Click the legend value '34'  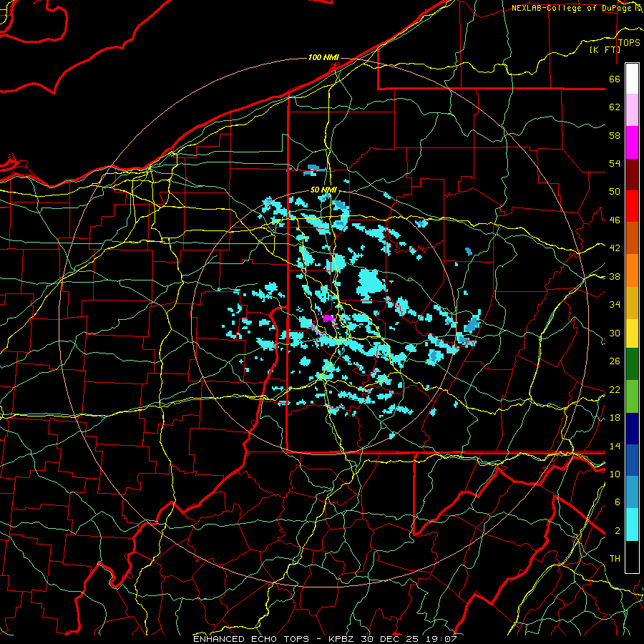pyautogui.click(x=615, y=305)
